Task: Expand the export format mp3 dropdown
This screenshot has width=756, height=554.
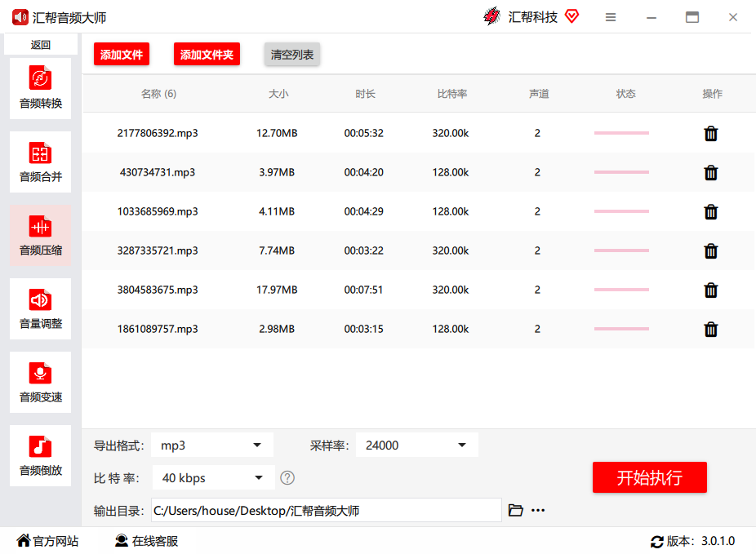Action: click(212, 445)
